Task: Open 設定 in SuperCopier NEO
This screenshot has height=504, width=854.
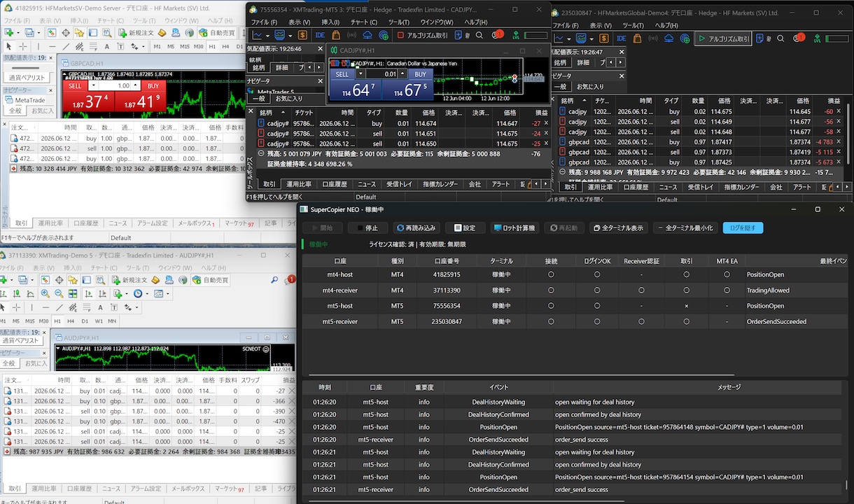Action: coord(465,227)
